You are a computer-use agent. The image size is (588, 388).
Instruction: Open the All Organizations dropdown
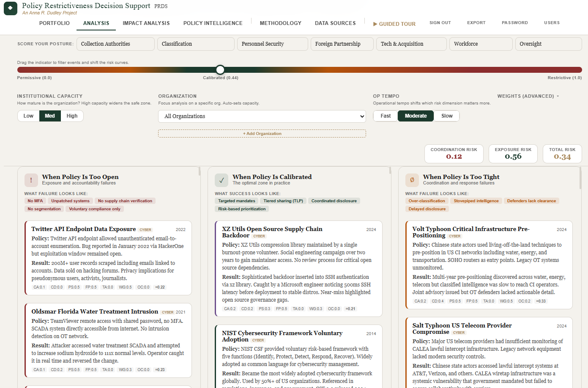tap(262, 116)
